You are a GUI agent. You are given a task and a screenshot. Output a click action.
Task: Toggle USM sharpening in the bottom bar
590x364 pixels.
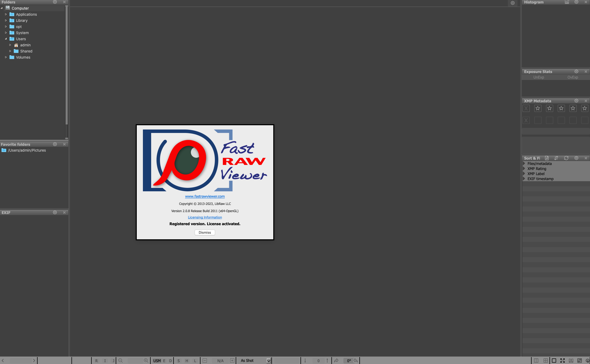(157, 361)
